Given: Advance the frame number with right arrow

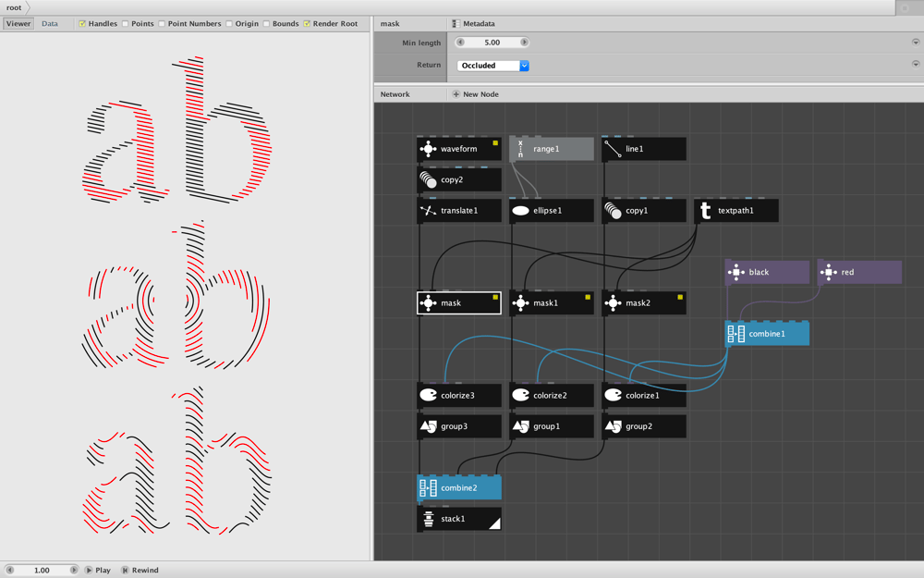Looking at the screenshot, I should point(74,571).
